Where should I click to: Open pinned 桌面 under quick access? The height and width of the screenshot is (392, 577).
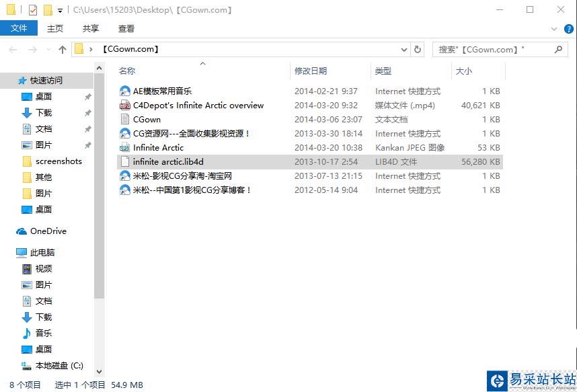(x=44, y=97)
